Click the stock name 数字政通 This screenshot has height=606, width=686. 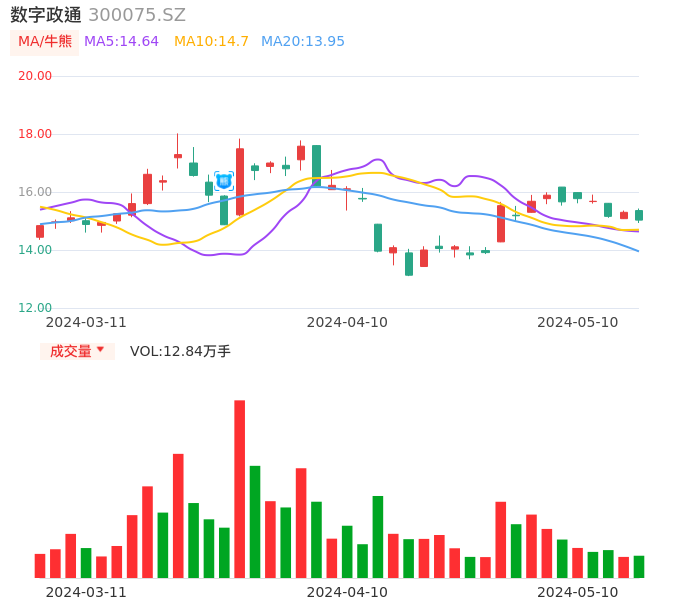click(x=46, y=15)
